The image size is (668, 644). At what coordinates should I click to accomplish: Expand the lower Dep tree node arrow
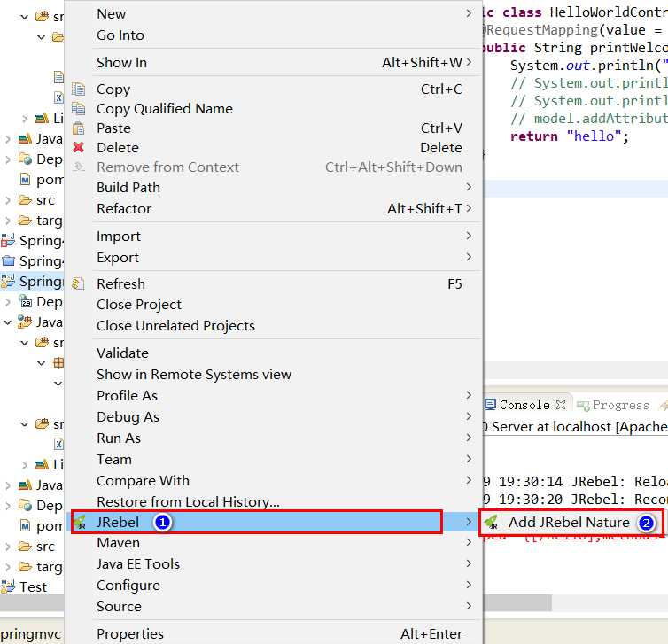[8, 506]
